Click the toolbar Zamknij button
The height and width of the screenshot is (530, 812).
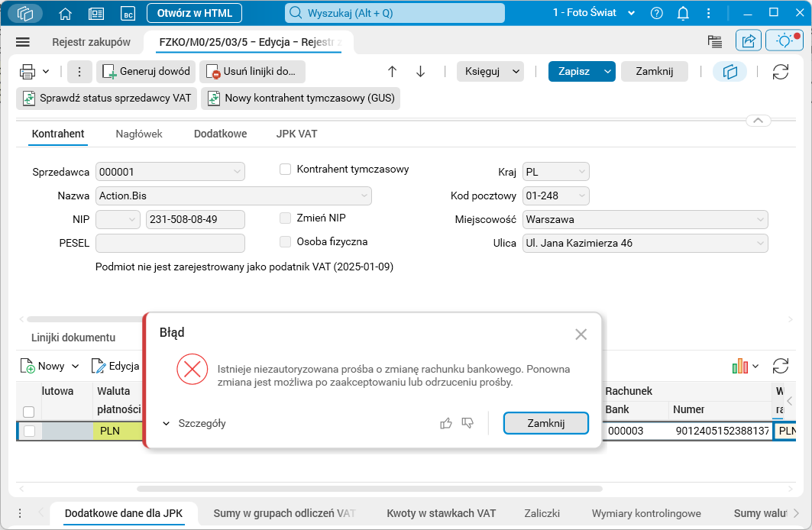click(655, 72)
